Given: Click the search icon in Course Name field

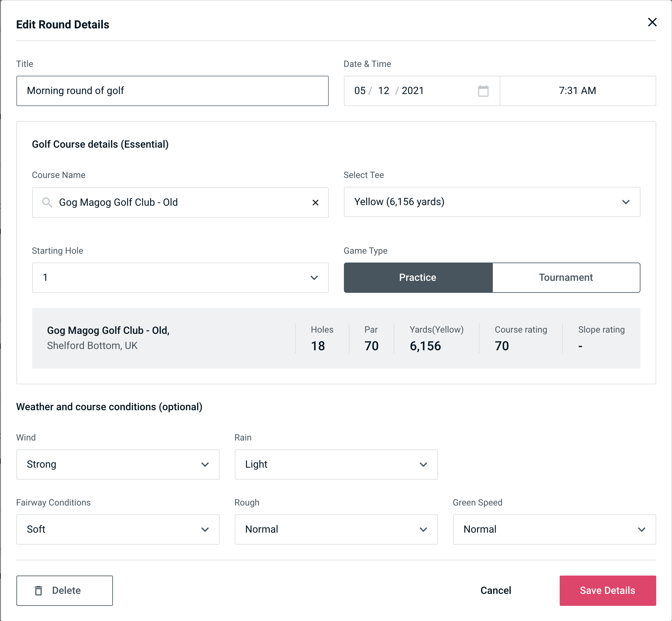Looking at the screenshot, I should click(x=47, y=202).
